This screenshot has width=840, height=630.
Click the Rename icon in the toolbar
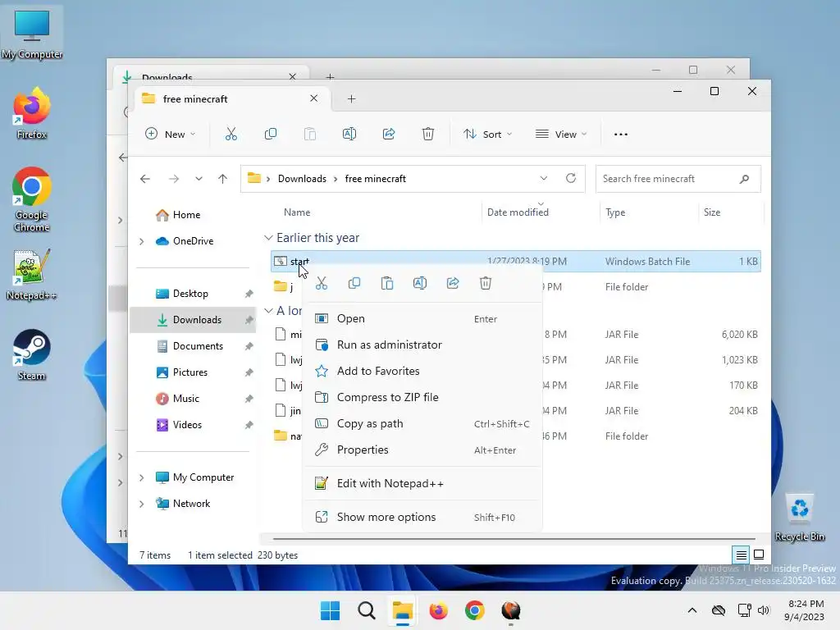[349, 134]
